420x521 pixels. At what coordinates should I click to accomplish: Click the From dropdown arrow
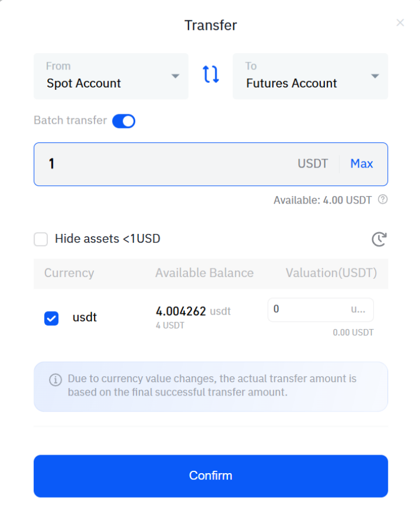pyautogui.click(x=176, y=76)
